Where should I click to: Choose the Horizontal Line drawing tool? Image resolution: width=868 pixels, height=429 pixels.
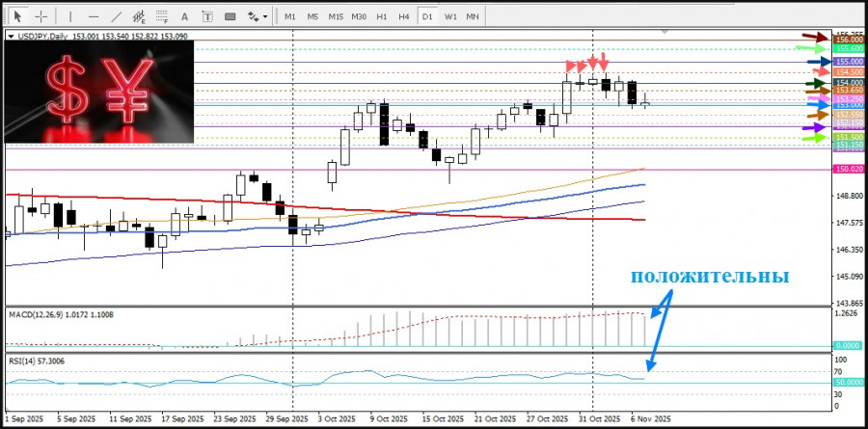(x=94, y=16)
